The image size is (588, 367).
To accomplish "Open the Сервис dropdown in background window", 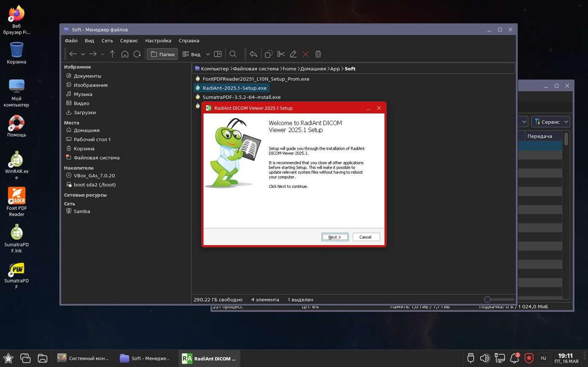I will tap(551, 122).
